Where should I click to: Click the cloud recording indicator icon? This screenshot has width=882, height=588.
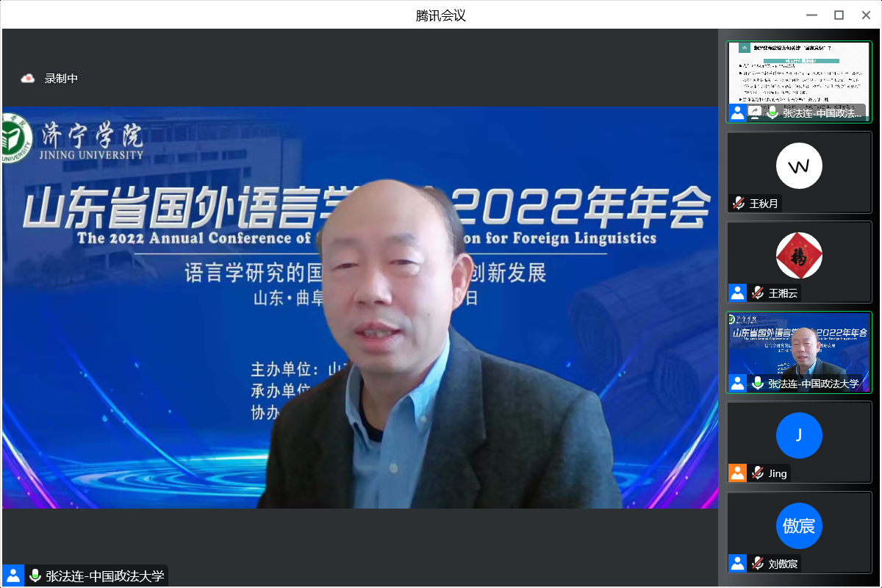click(28, 79)
